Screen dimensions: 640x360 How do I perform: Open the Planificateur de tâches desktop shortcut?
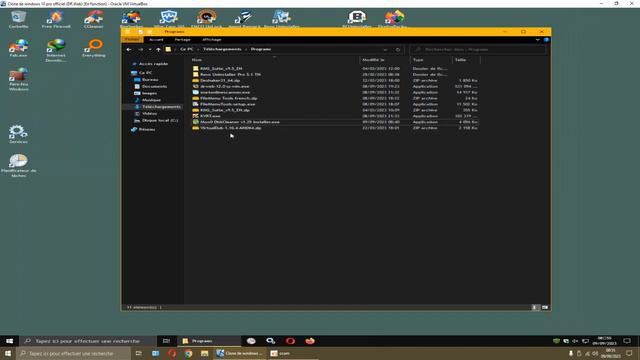coord(18,165)
